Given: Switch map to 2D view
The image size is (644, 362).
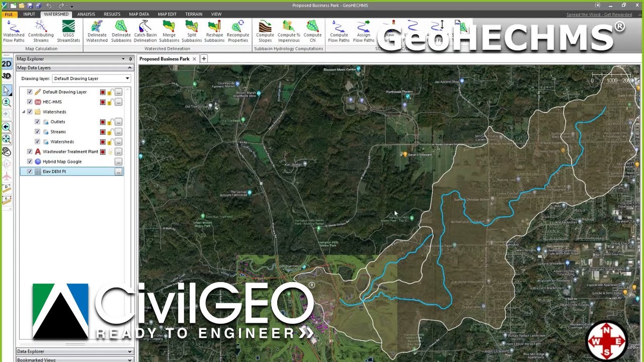Looking at the screenshot, I should [x=7, y=64].
